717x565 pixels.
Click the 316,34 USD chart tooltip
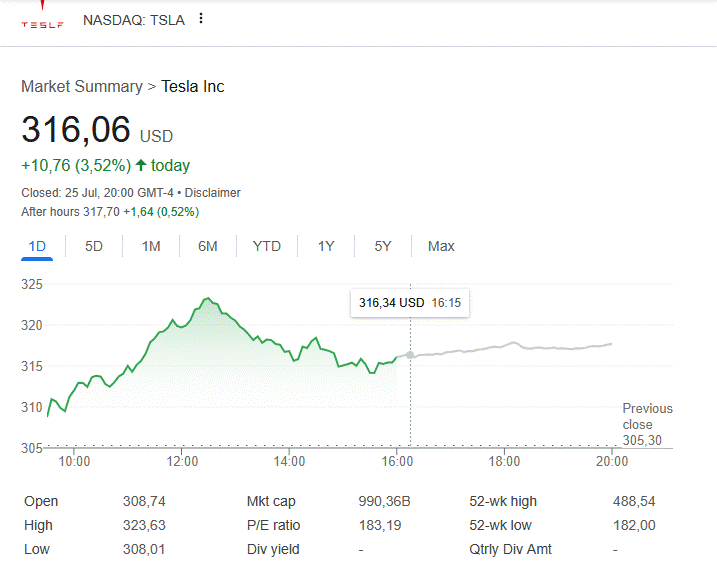coord(410,303)
